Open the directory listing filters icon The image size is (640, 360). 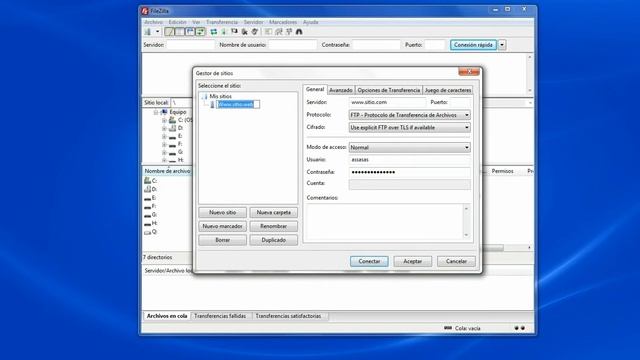pyautogui.click(x=268, y=32)
